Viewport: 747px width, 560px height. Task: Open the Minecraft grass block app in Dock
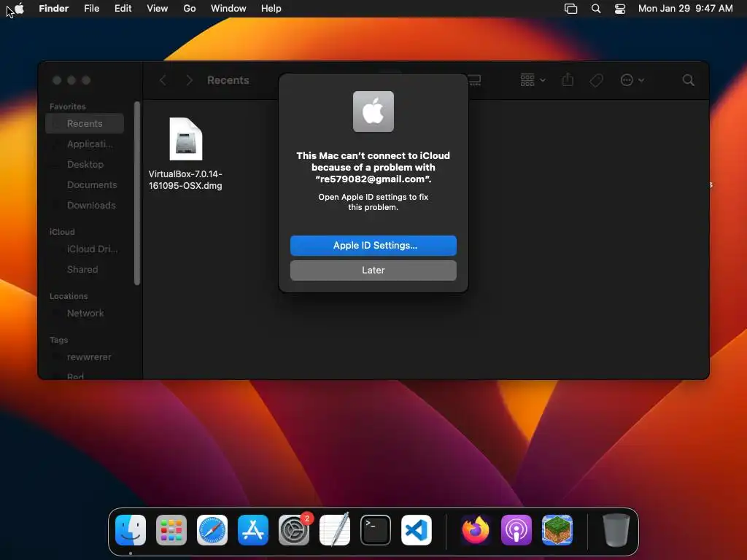pyautogui.click(x=557, y=530)
